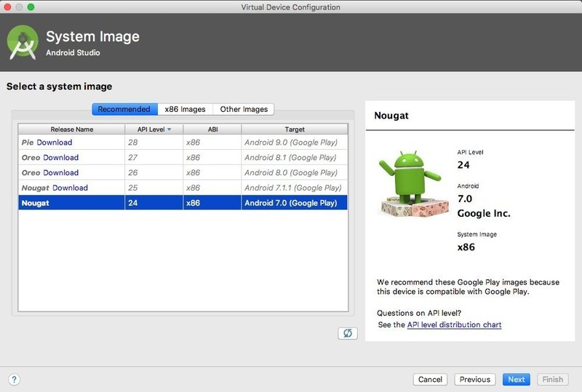582x392 pixels.
Task: Sort by ABI column header
Action: coord(212,129)
